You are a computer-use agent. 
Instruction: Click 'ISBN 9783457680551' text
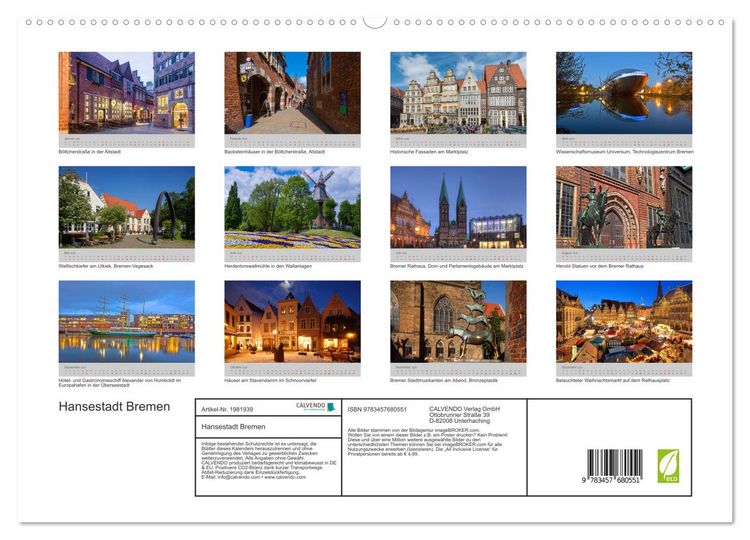pos(377,409)
